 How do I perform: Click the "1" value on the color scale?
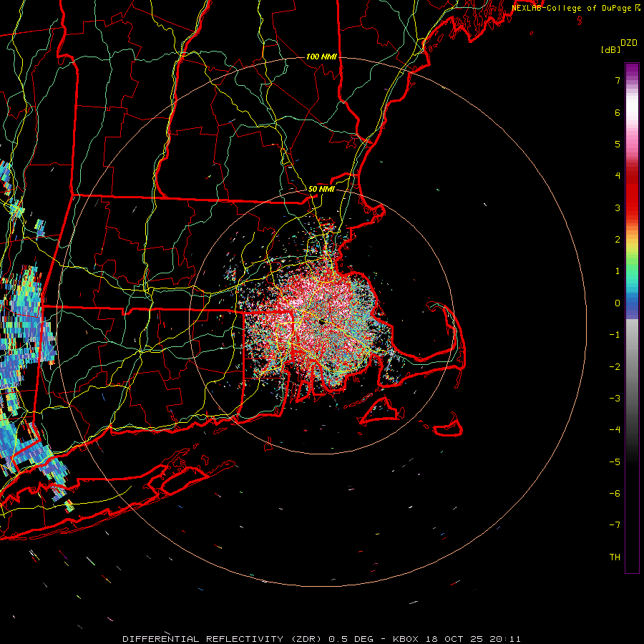(618, 271)
